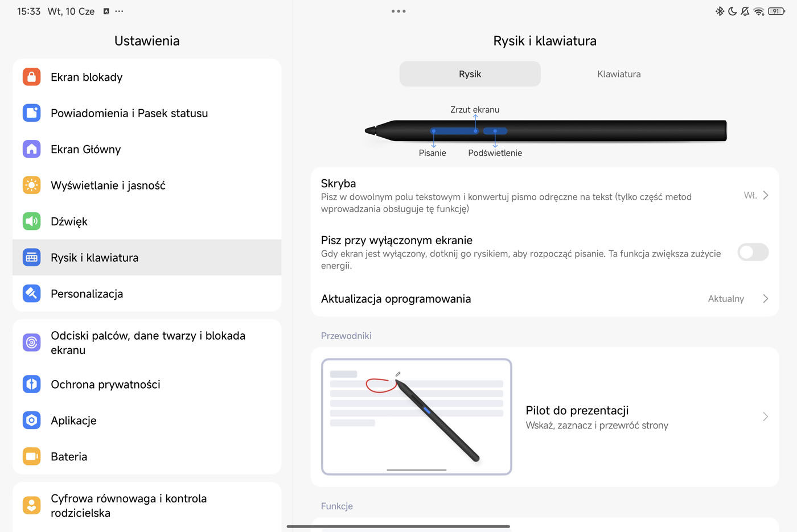
Task: Tap the Pilot do prezentacji illustration thumbnail
Action: click(417, 416)
